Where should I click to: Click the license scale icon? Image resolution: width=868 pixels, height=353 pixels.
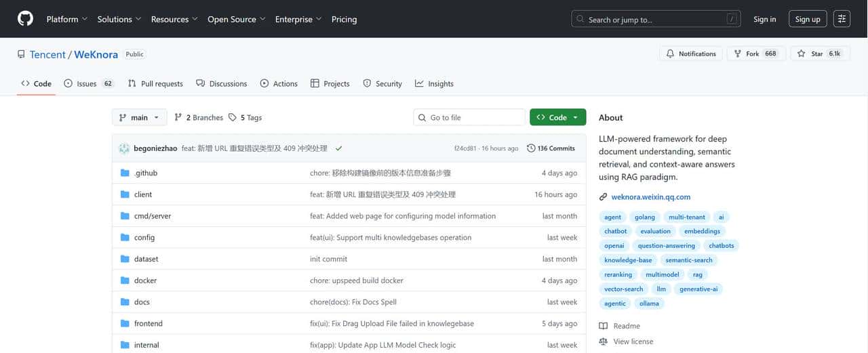pos(604,341)
